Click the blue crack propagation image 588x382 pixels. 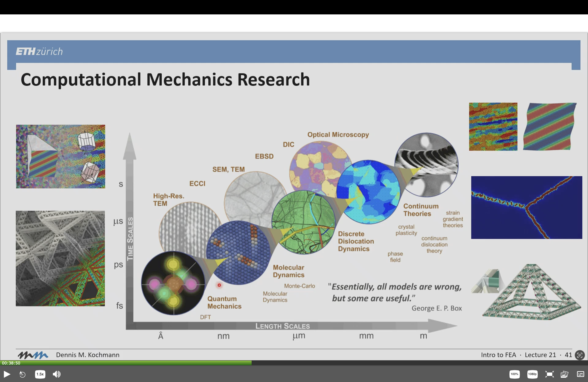coord(527,207)
